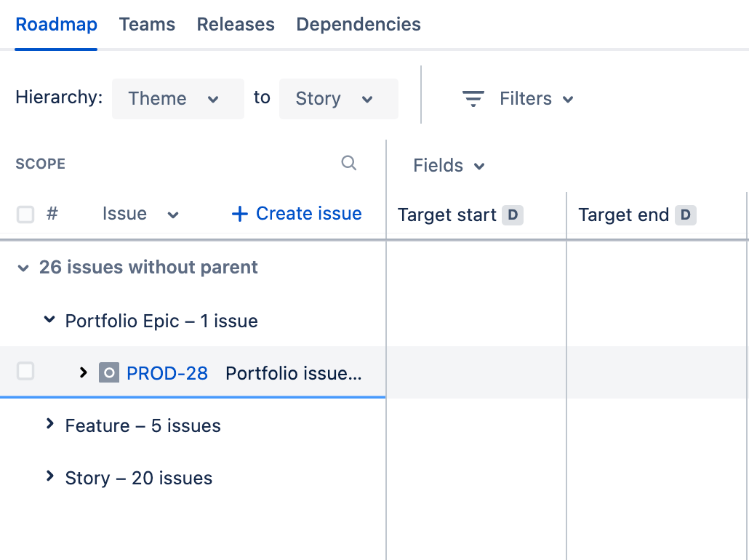The height and width of the screenshot is (560, 749).
Task: Switch to the Releases tab
Action: coord(236,25)
